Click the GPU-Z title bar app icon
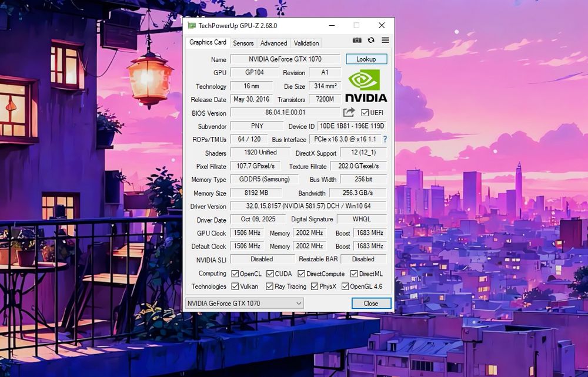The height and width of the screenshot is (377, 588). point(192,25)
